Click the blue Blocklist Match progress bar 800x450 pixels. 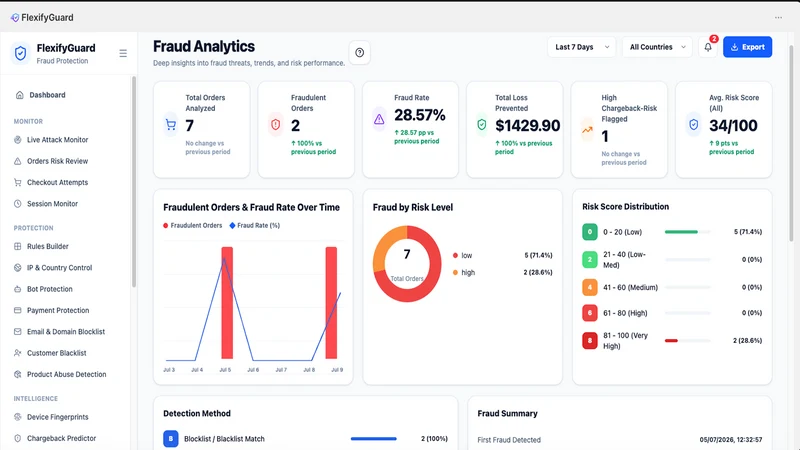coord(373,439)
